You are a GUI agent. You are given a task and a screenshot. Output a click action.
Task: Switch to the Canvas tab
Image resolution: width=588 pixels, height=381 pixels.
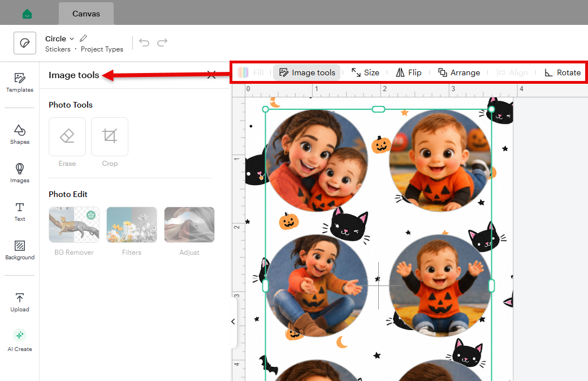point(87,14)
